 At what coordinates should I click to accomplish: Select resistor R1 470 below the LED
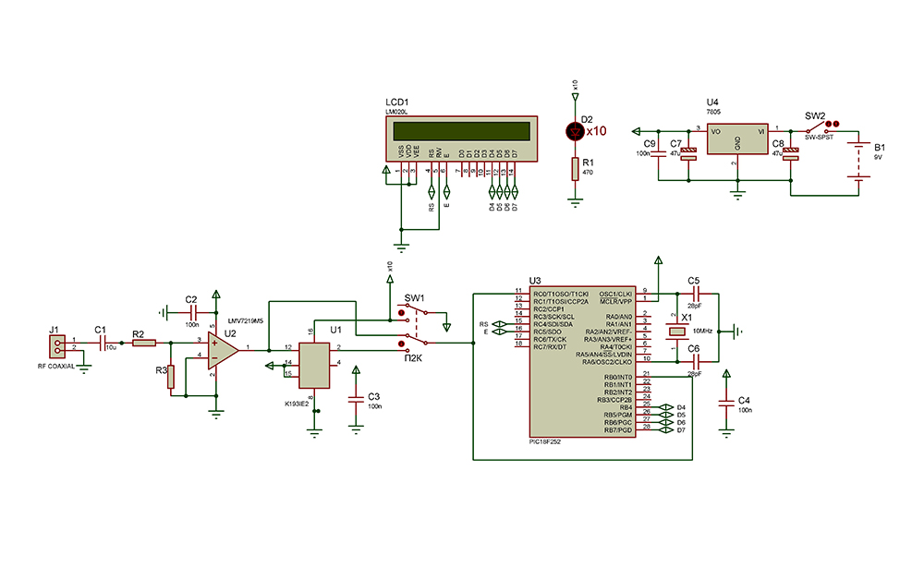(575, 168)
